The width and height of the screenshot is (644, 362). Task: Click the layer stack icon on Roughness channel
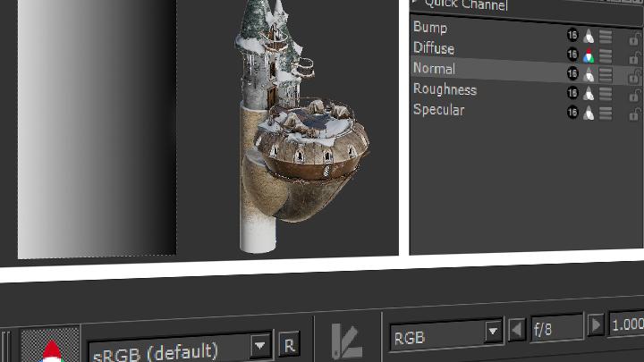(606, 94)
